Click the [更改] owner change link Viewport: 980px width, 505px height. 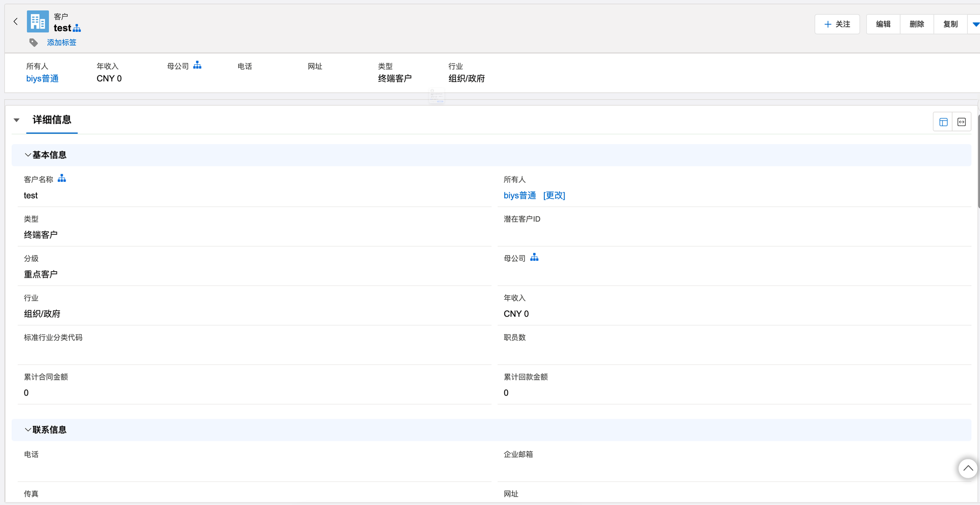click(x=554, y=195)
